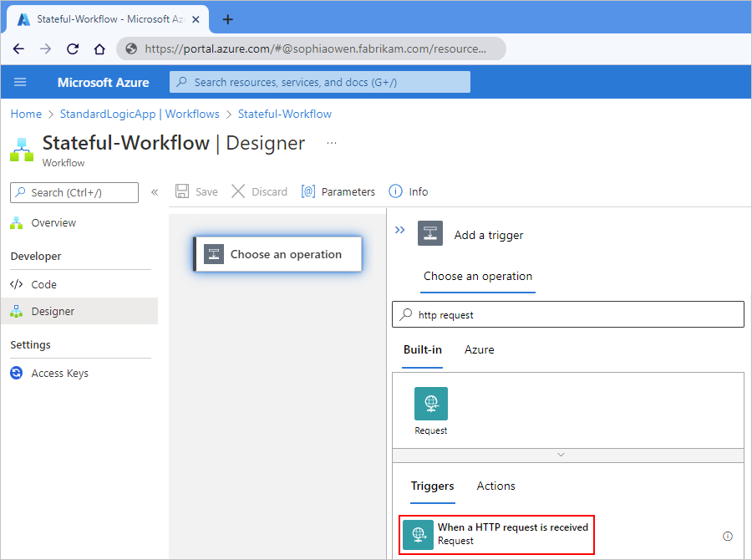752x560 pixels.
Task: Click the Add a trigger heading text
Action: click(489, 235)
